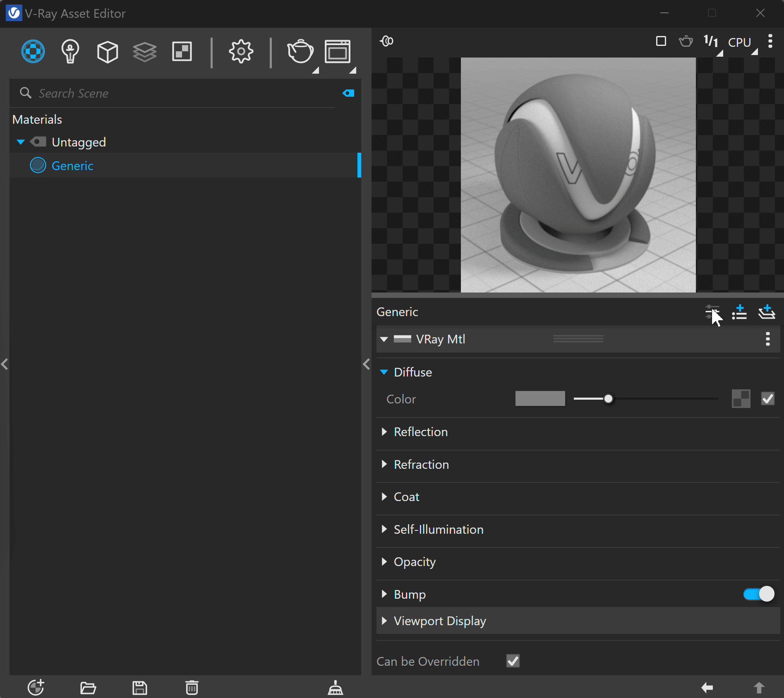Viewport: 784px width, 698px height.
Task: Open the Diffuse color swatch
Action: 540,399
